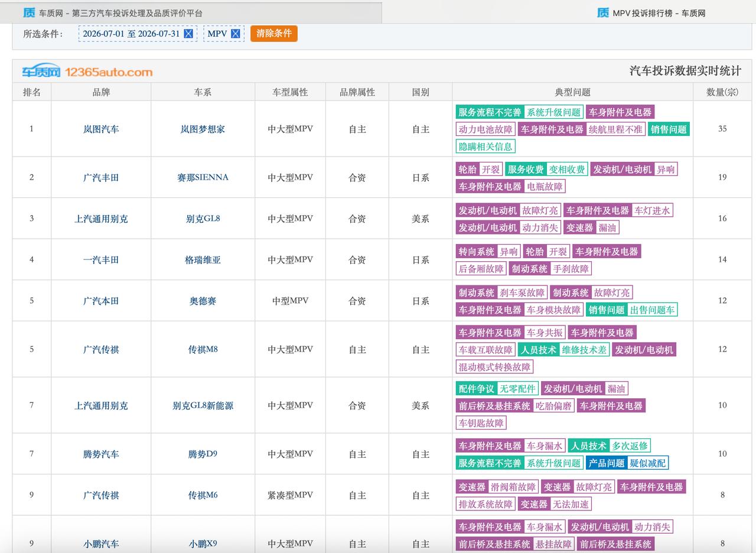Click the complaint count 35
The image size is (756, 553).
pos(722,129)
